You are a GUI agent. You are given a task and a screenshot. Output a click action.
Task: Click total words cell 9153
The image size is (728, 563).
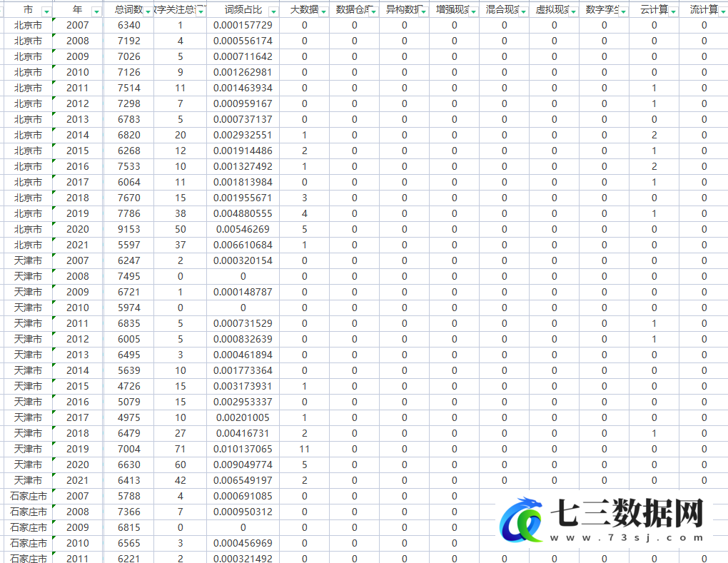click(x=128, y=229)
